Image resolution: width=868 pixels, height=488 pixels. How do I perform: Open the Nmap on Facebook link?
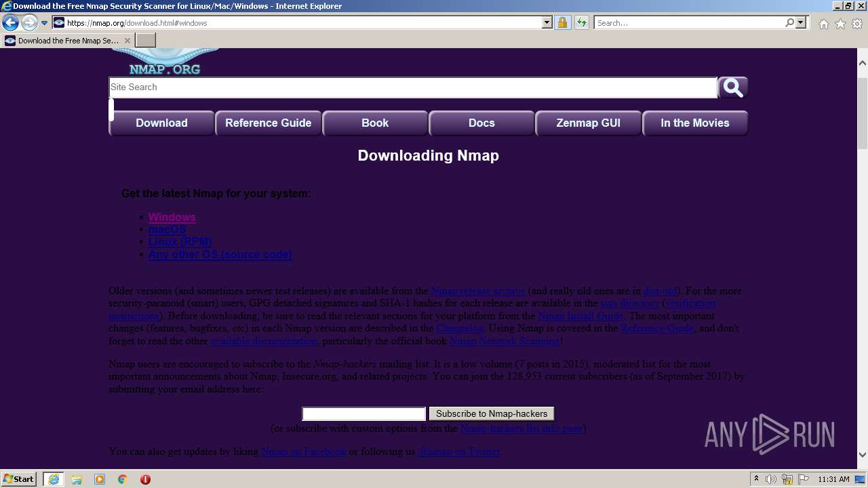click(304, 451)
